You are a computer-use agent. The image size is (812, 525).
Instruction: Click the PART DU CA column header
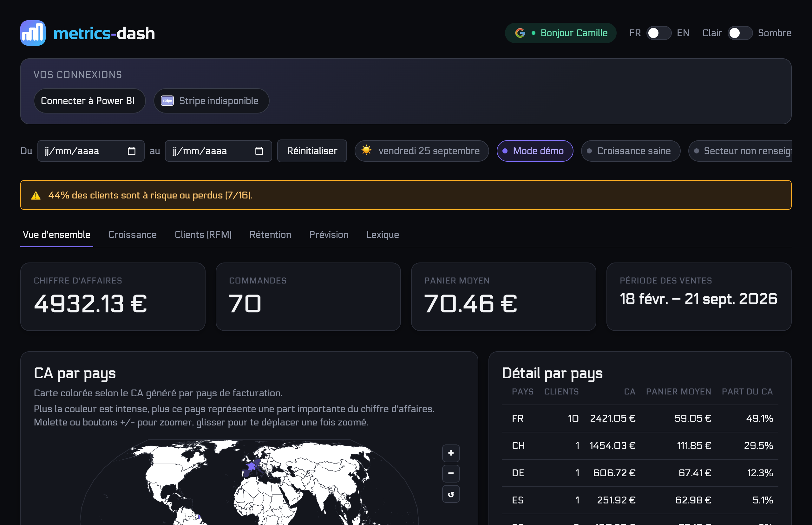point(747,392)
